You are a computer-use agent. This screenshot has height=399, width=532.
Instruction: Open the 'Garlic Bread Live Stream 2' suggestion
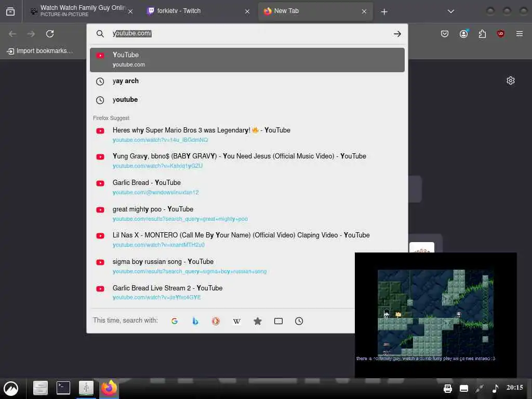tap(222, 292)
